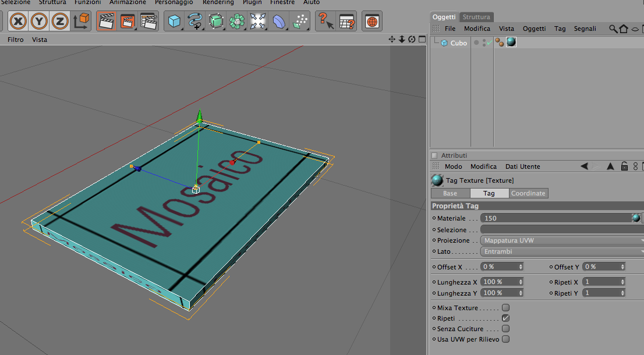Toggle Cubo visibility dots
Viewport: 644px width, 355px height.
click(x=484, y=42)
